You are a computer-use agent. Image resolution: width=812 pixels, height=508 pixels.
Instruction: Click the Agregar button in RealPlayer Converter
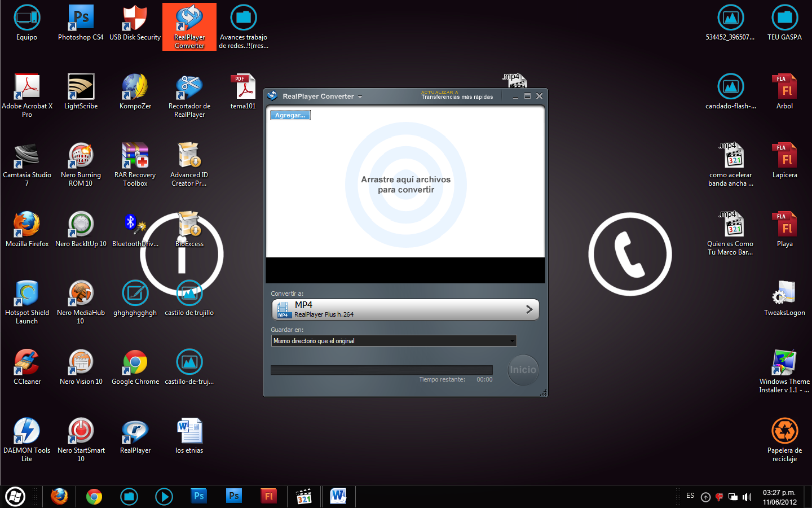click(x=290, y=115)
